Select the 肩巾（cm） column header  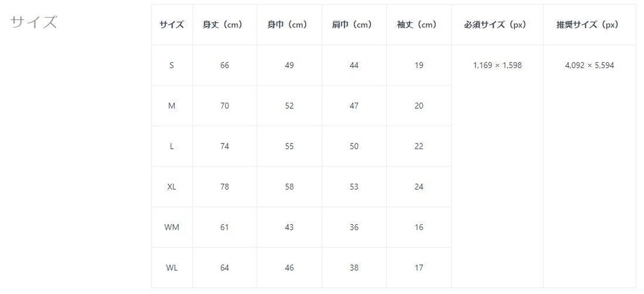353,25
